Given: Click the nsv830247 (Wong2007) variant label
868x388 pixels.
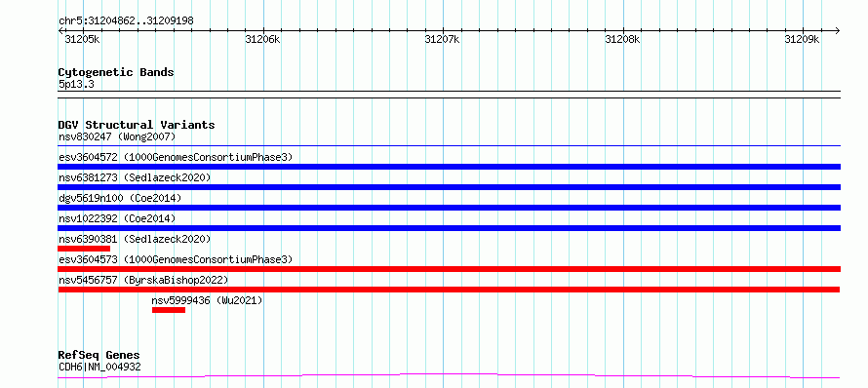Looking at the screenshot, I should (x=117, y=136).
